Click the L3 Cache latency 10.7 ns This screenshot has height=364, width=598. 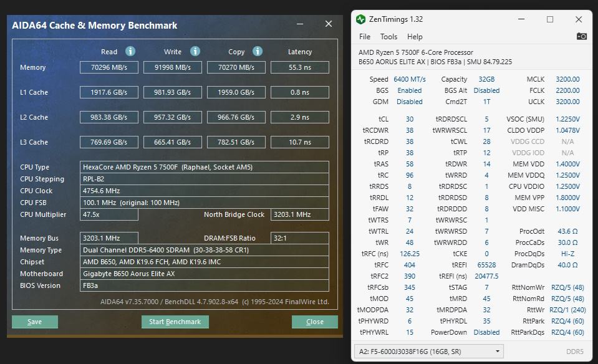pos(300,142)
